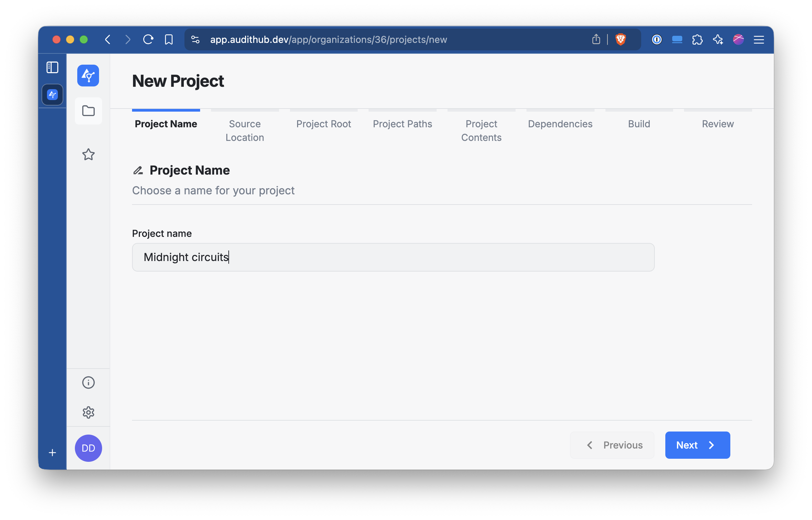Select the Source Location step

coord(245,131)
